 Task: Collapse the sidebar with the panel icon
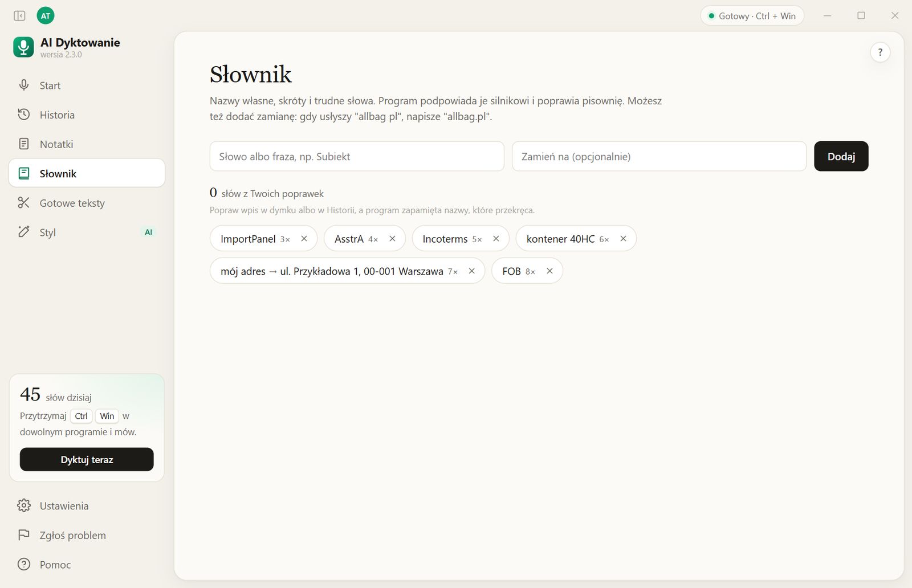(x=19, y=16)
